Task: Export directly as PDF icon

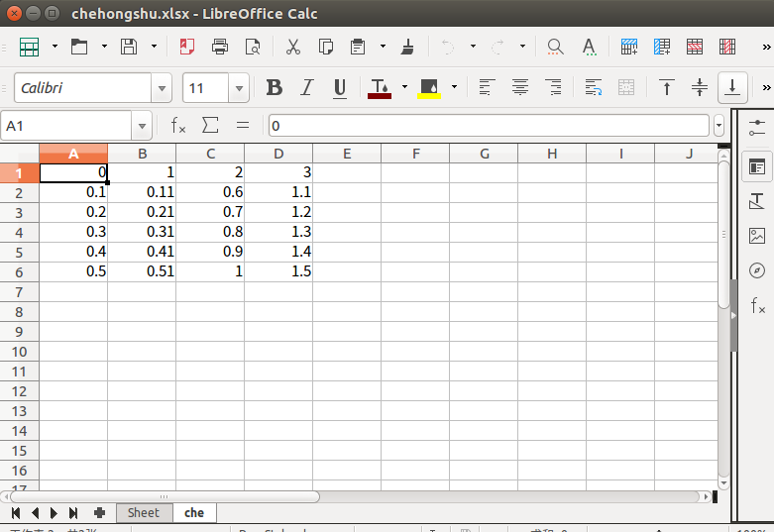Action: (187, 47)
